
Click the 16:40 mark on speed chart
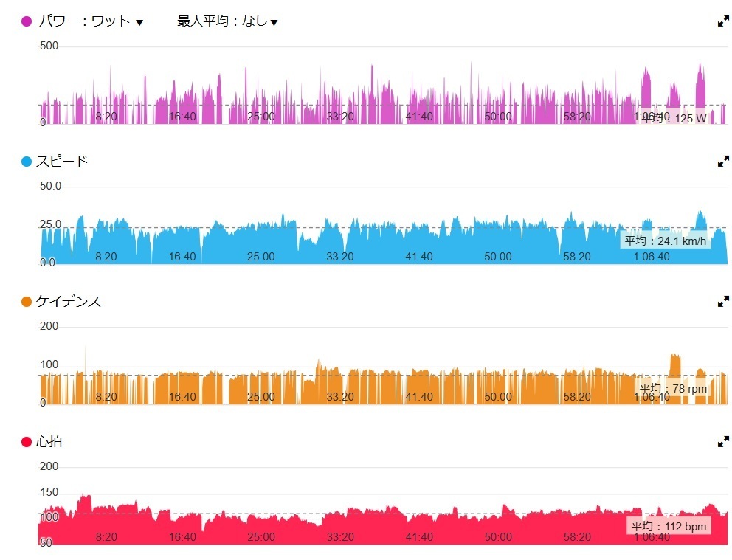pyautogui.click(x=182, y=256)
